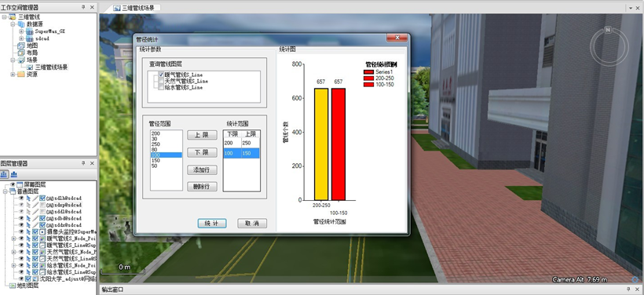This screenshot has height=295, width=644.
Task: Click the 统计 button in dialog
Action: coord(211,223)
